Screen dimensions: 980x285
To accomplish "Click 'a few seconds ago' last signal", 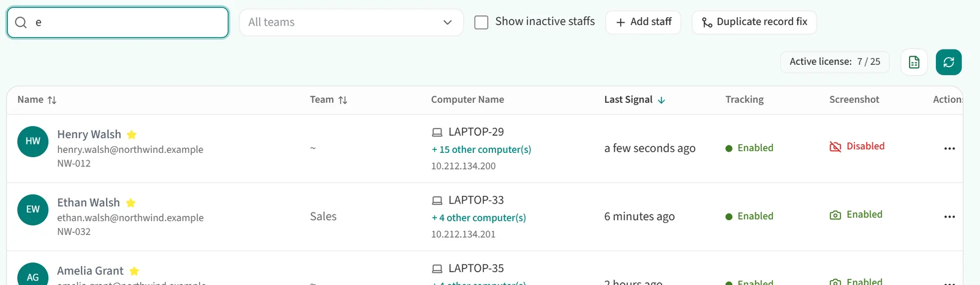I will pos(650,149).
